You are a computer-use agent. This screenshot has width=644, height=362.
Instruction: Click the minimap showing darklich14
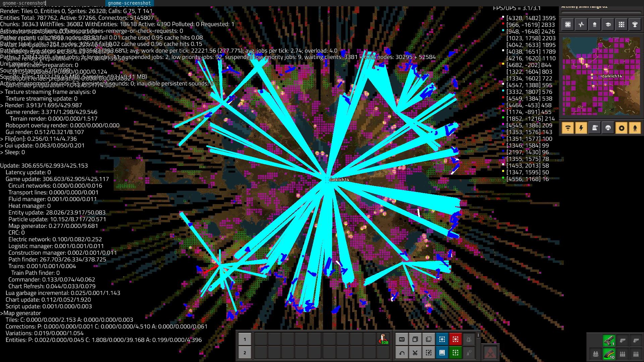point(601,76)
